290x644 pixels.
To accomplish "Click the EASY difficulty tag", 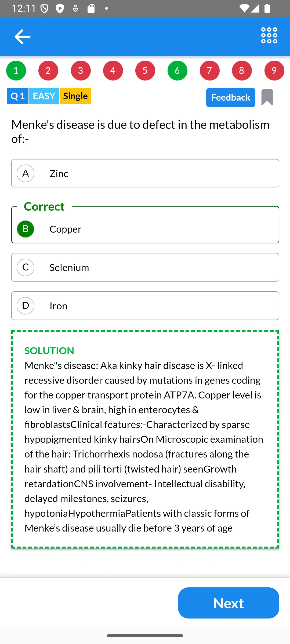I will [44, 96].
